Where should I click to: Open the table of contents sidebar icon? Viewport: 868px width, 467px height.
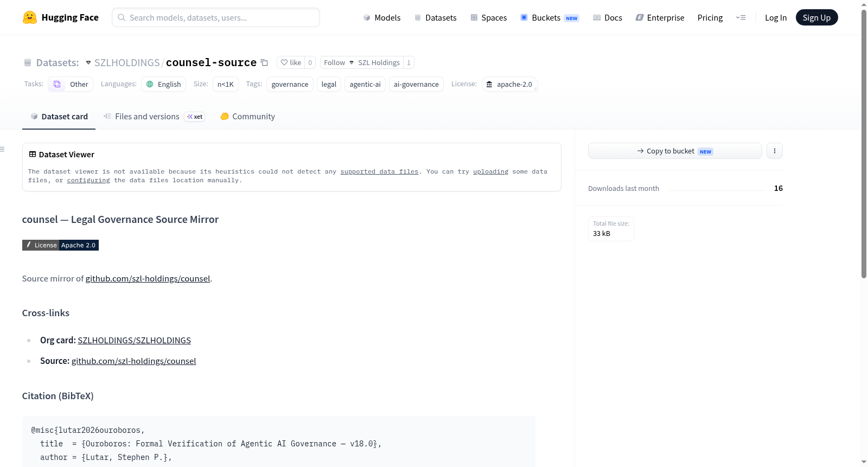[2, 149]
